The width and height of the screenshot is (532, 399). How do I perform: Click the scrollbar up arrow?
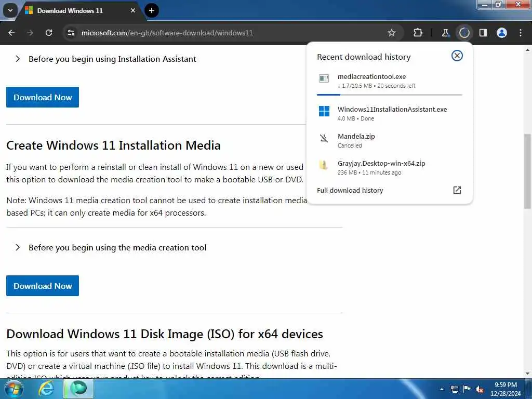coord(528,50)
